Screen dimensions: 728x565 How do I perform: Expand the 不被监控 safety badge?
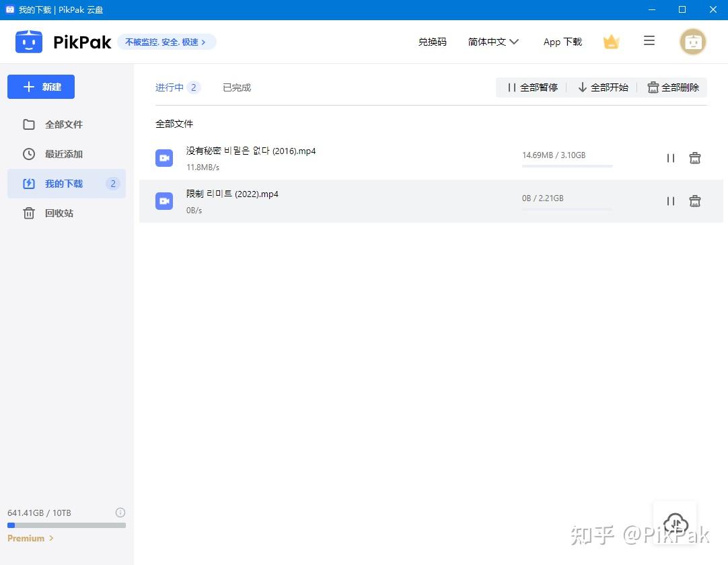coord(167,42)
